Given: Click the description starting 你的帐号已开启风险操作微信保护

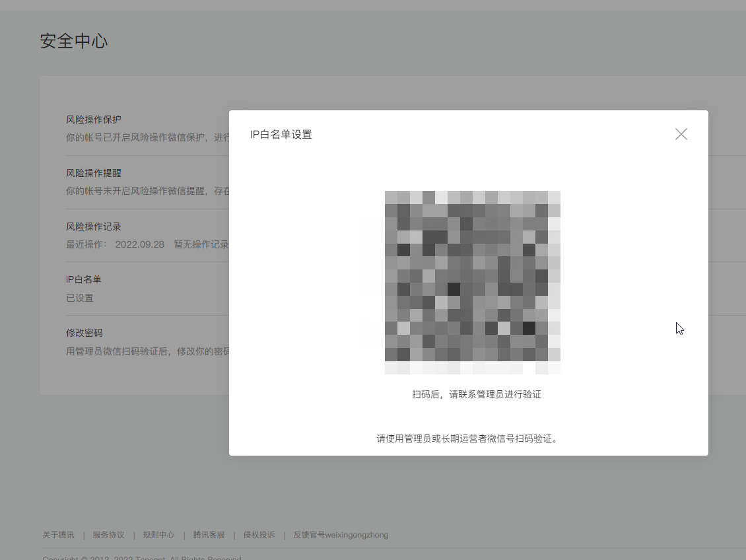Looking at the screenshot, I should click(147, 137).
